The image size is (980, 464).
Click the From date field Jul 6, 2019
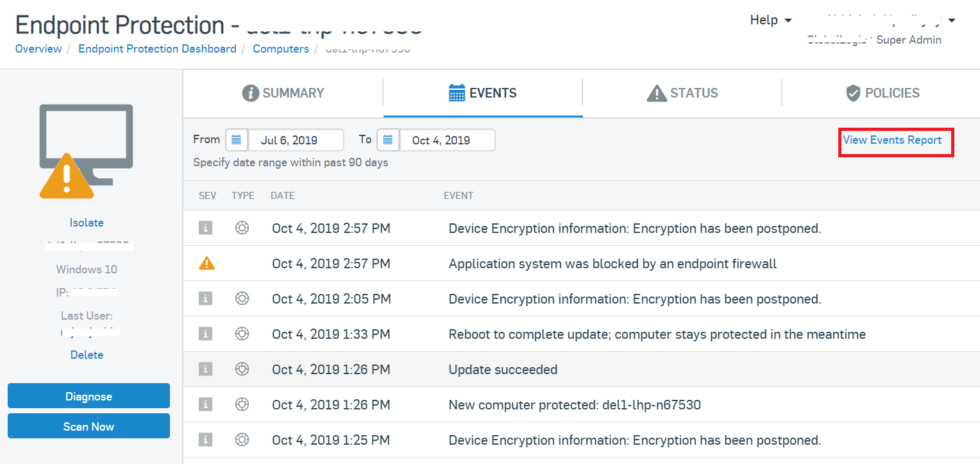[296, 140]
